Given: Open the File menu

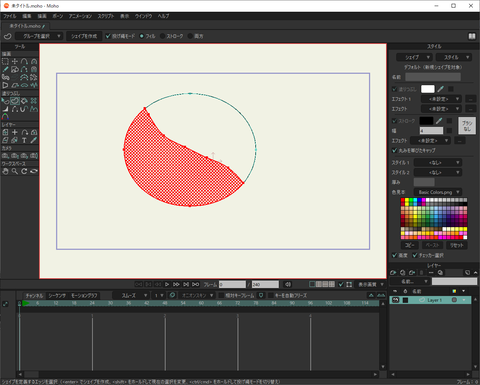Looking at the screenshot, I should pyautogui.click(x=10, y=16).
